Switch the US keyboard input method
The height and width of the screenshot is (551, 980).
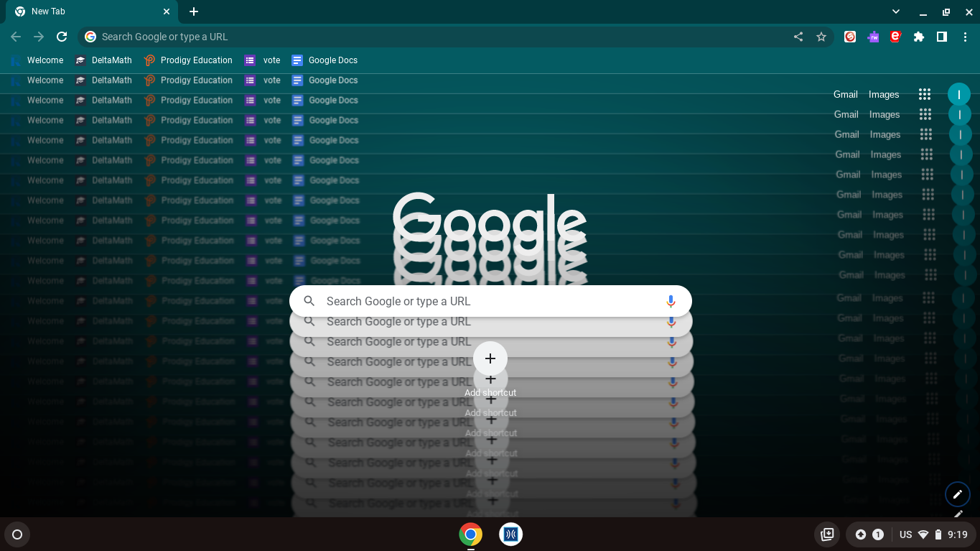[x=906, y=534]
